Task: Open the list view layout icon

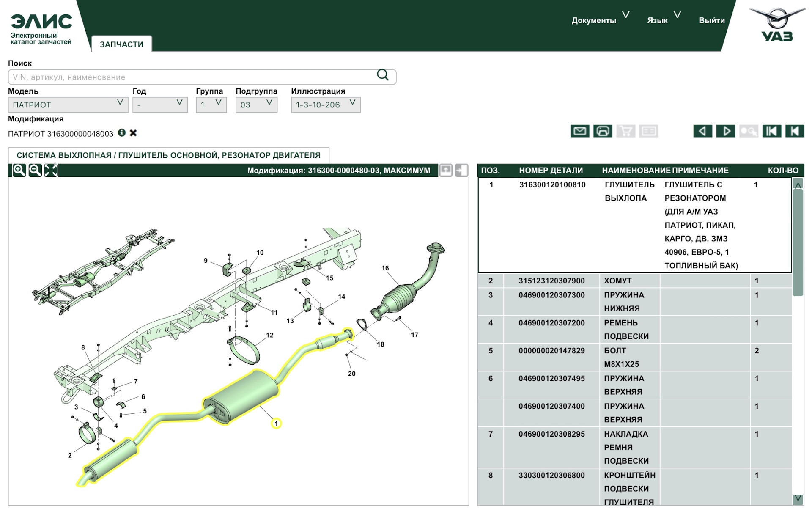Action: tap(649, 131)
